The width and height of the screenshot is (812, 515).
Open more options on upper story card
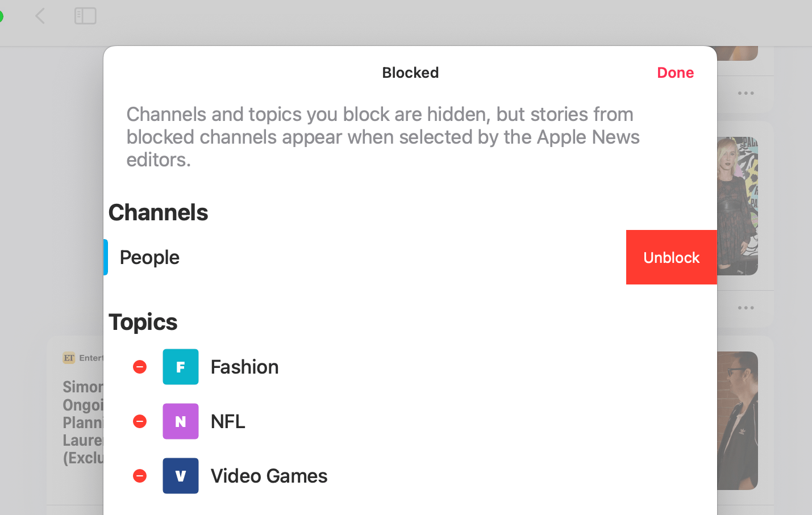coord(746,93)
